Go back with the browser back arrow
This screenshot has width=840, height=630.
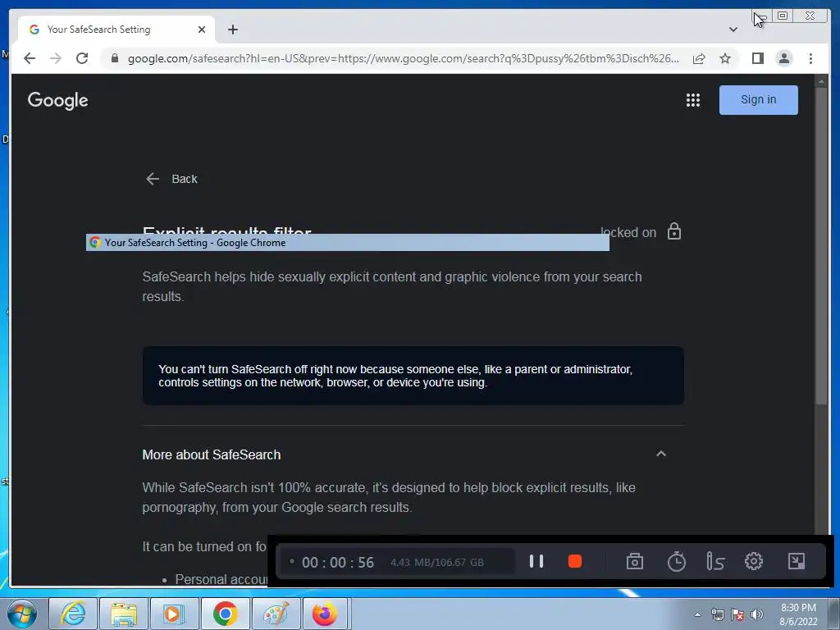30,58
